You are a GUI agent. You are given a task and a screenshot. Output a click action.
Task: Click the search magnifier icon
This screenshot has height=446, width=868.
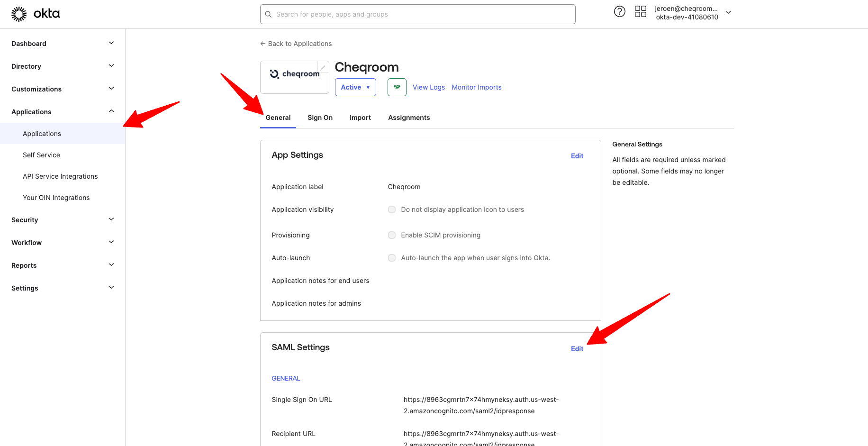(268, 14)
